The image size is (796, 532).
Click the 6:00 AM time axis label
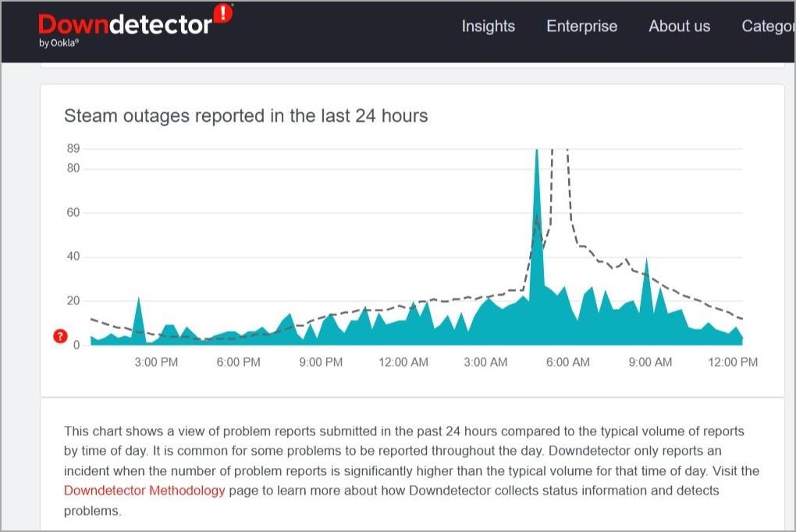pos(567,362)
